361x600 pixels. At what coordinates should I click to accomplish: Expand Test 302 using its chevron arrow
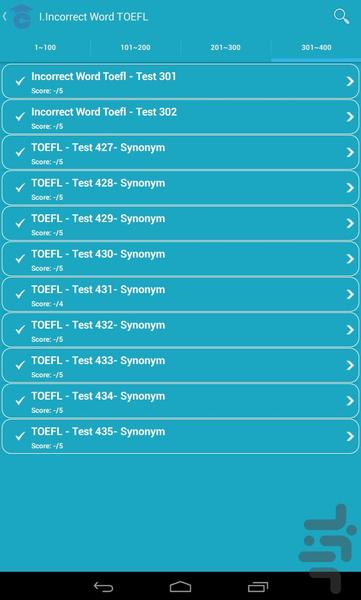tap(350, 117)
